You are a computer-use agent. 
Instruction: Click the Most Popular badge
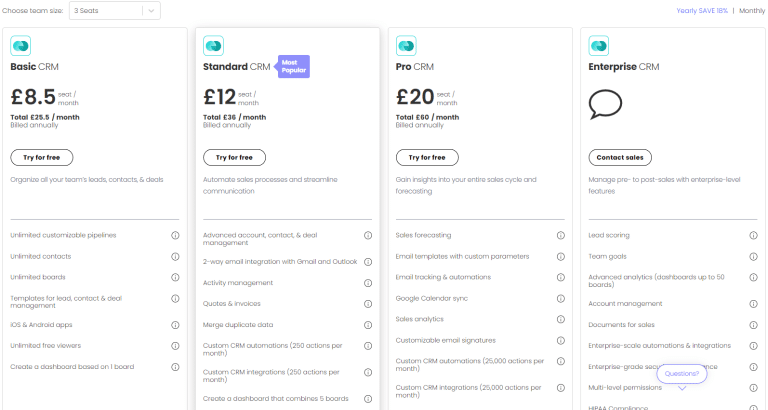coord(293,67)
